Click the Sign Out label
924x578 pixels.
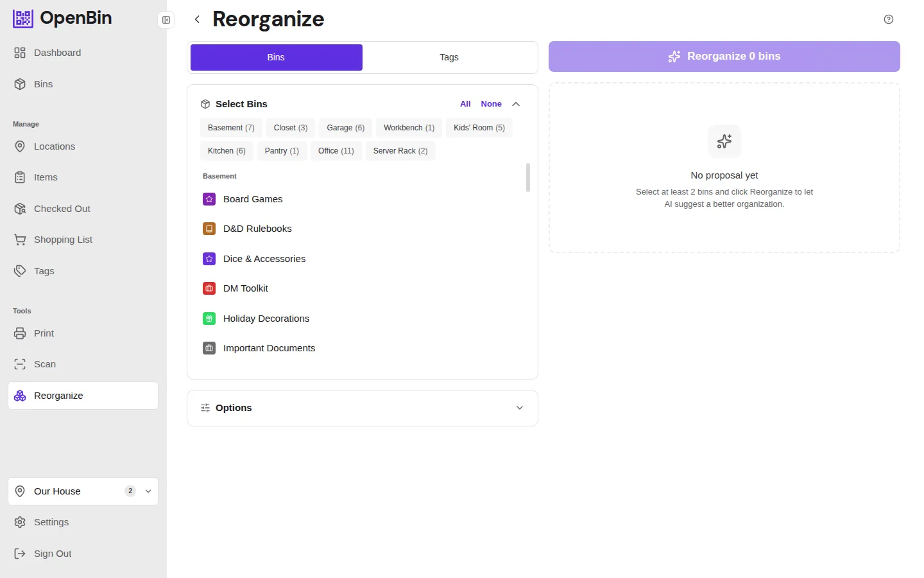tap(53, 554)
